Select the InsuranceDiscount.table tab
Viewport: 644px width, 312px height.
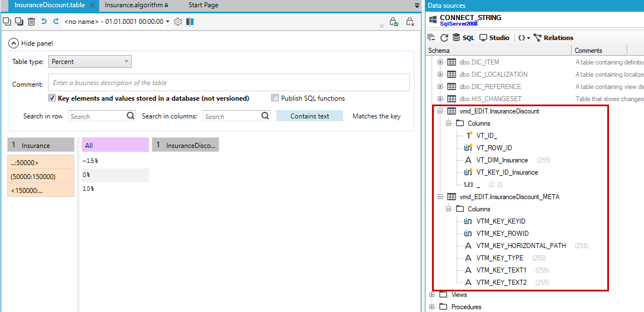click(49, 6)
